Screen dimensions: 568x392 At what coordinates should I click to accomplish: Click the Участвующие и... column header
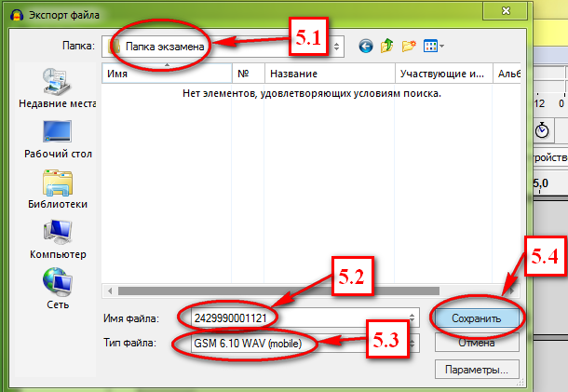pyautogui.click(x=441, y=74)
